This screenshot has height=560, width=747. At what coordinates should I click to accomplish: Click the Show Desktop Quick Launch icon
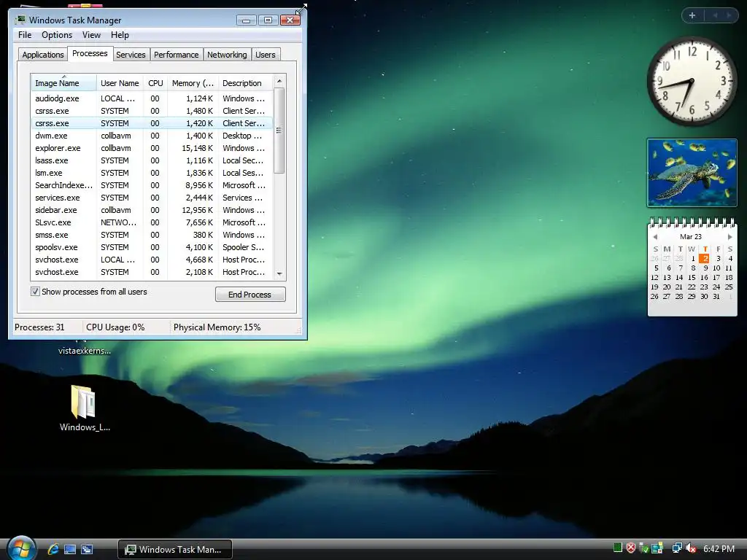[70, 549]
